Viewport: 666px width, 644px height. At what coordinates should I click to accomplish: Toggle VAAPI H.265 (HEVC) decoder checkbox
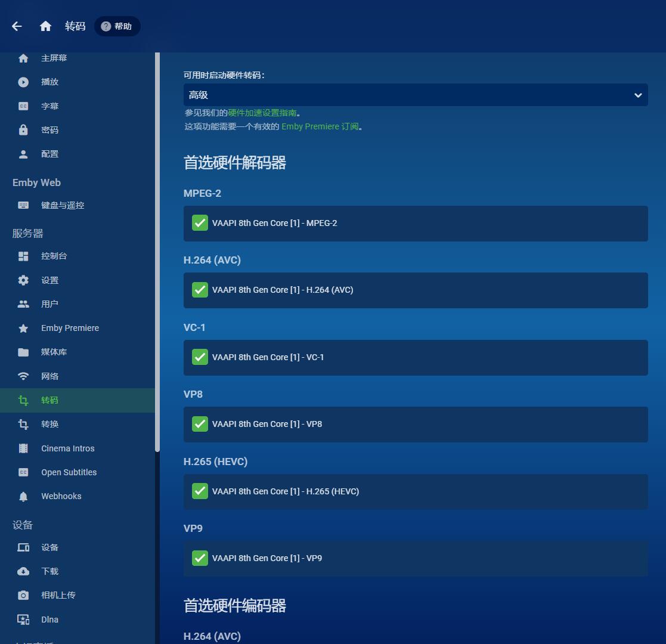[200, 491]
